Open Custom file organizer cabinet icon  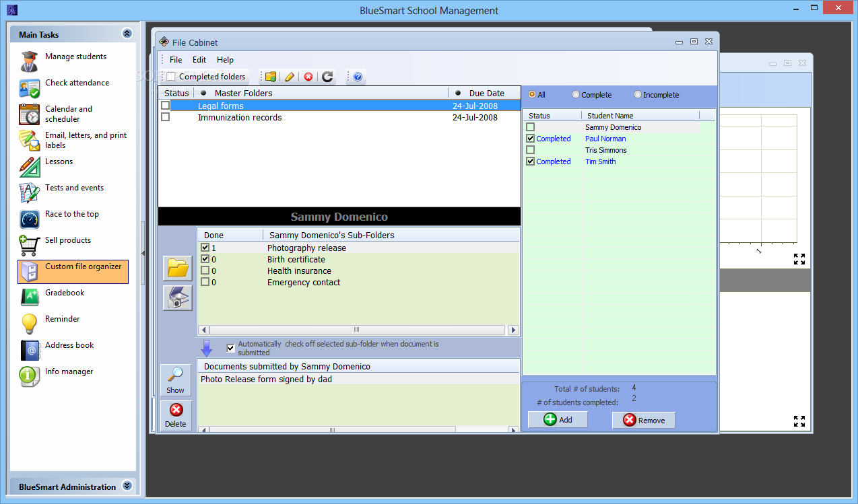29,272
